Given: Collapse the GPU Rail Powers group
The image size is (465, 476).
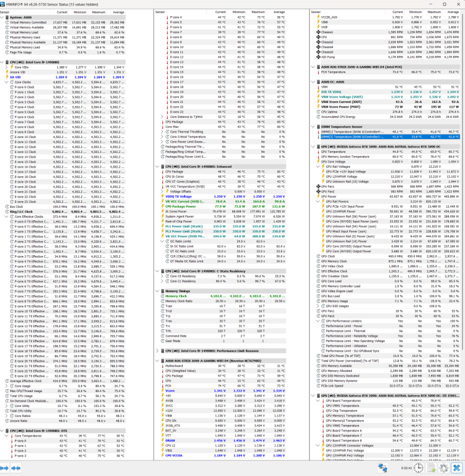Looking at the screenshot, I should (x=318, y=202).
